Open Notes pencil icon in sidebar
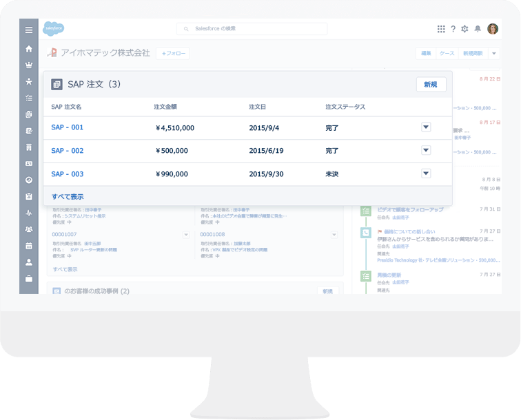 [29, 131]
